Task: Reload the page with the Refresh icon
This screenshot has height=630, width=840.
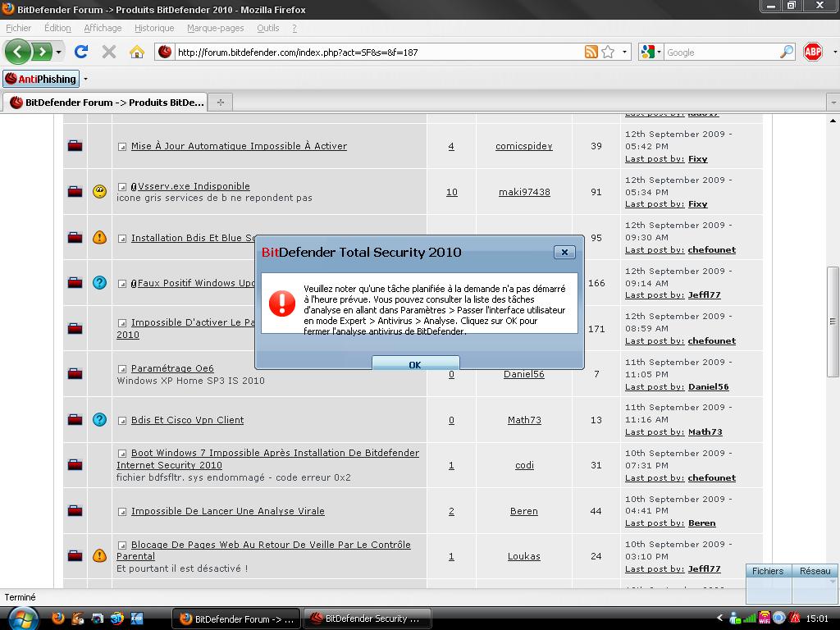Action: (x=81, y=52)
